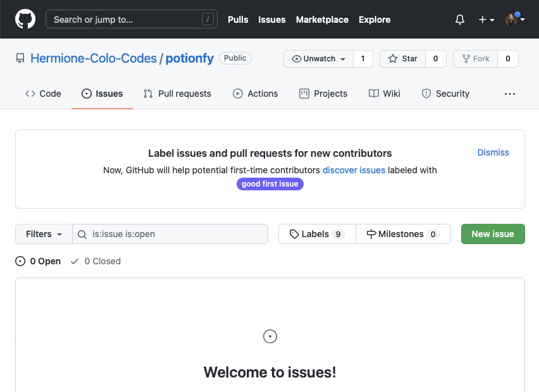Click the green New issue button
This screenshot has width=539, height=392.
[493, 234]
